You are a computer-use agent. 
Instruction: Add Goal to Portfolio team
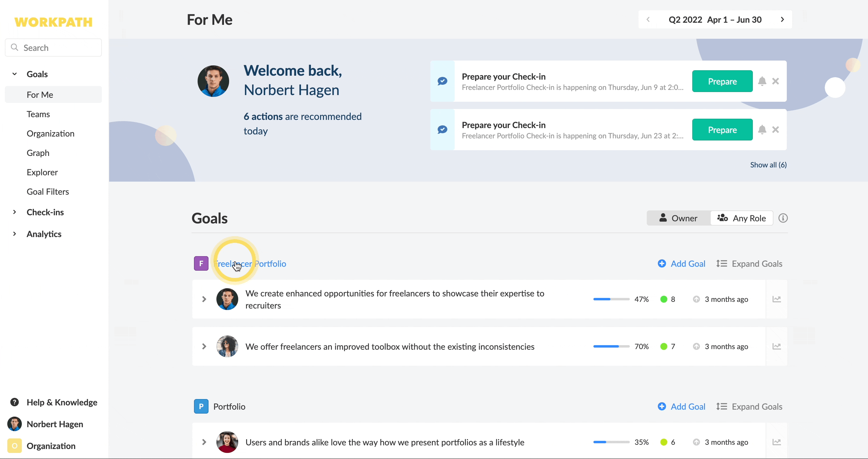(x=681, y=407)
